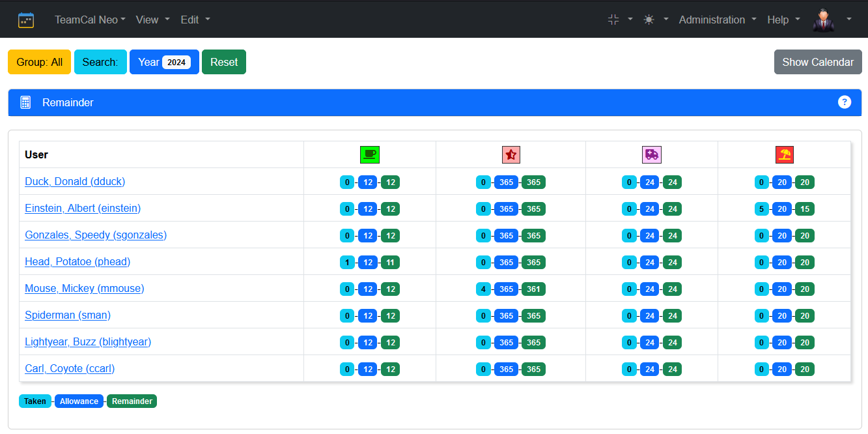Click the red star absence type icon
Image resolution: width=868 pixels, height=434 pixels.
511,154
